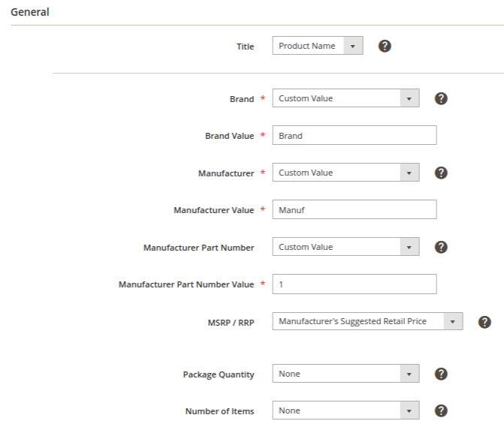
Task: Focus the Manufacturer Value input field
Action: 354,210
